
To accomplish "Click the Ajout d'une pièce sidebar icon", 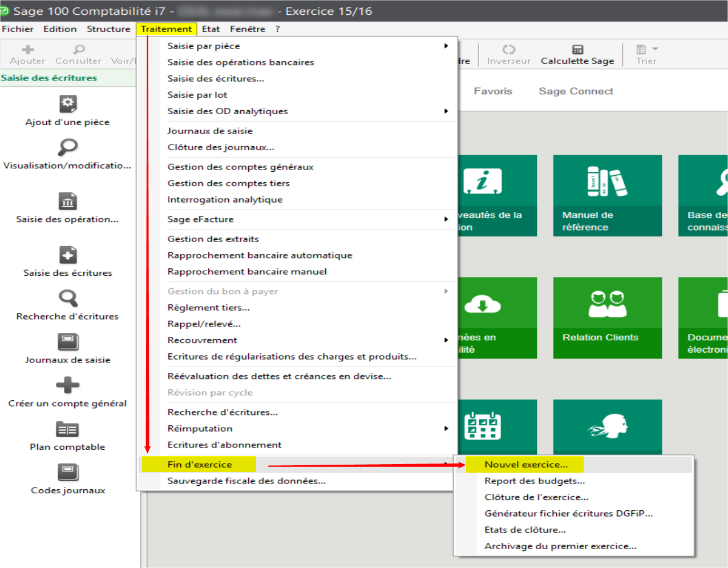I will pos(68,104).
